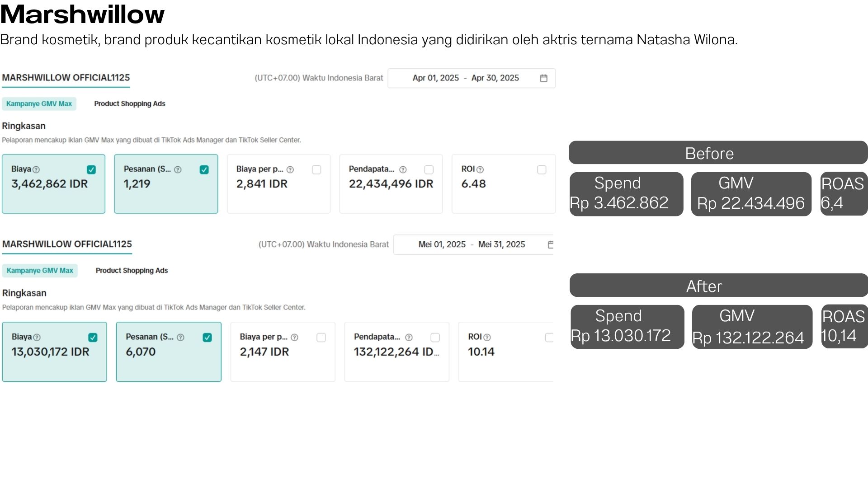This screenshot has height=488, width=868.
Task: Select the Before GMV Rp 22.434.496 box
Action: coord(751,194)
